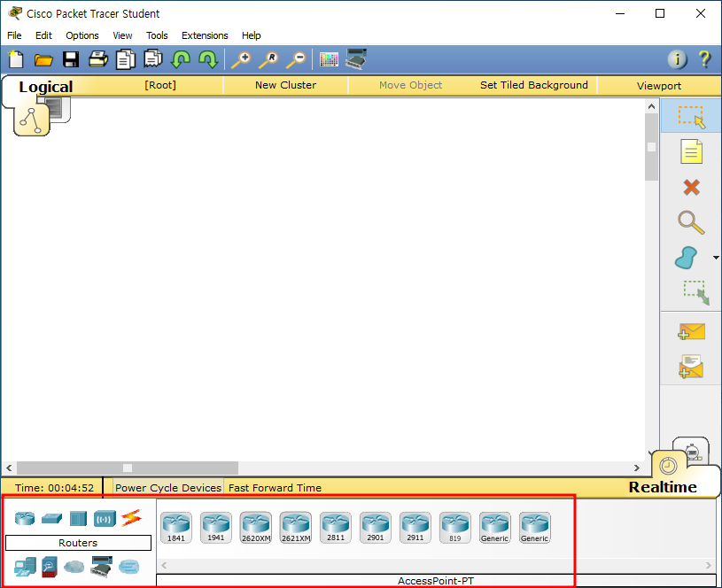
Task: Open the View menu
Action: 122,35
